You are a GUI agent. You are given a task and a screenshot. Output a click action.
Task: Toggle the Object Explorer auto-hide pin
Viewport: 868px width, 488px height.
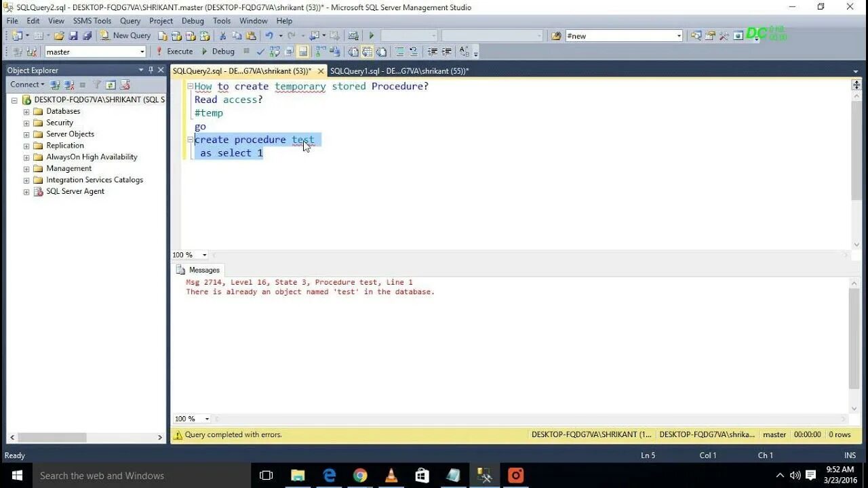[151, 70]
